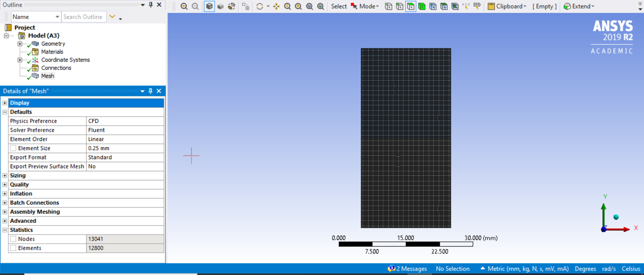Select Shaded Exterior and Edges display
Viewport: 644px width, 275px height.
[209, 6]
